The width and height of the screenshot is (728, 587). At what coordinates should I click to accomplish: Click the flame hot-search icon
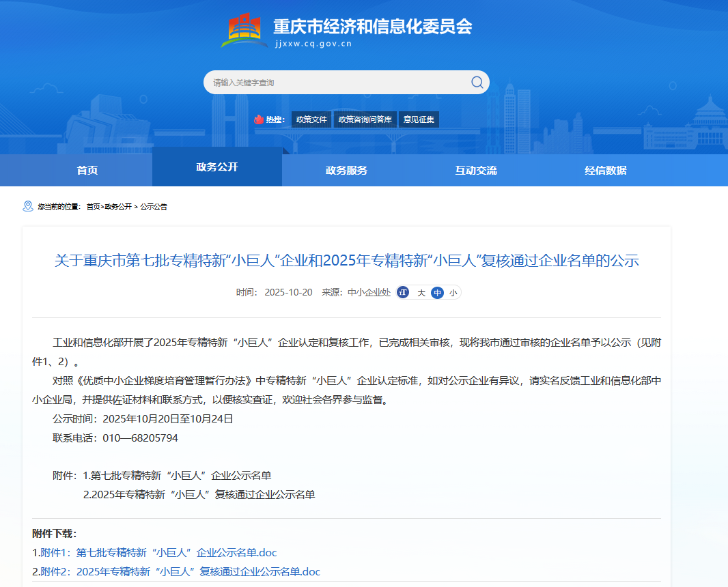259,119
